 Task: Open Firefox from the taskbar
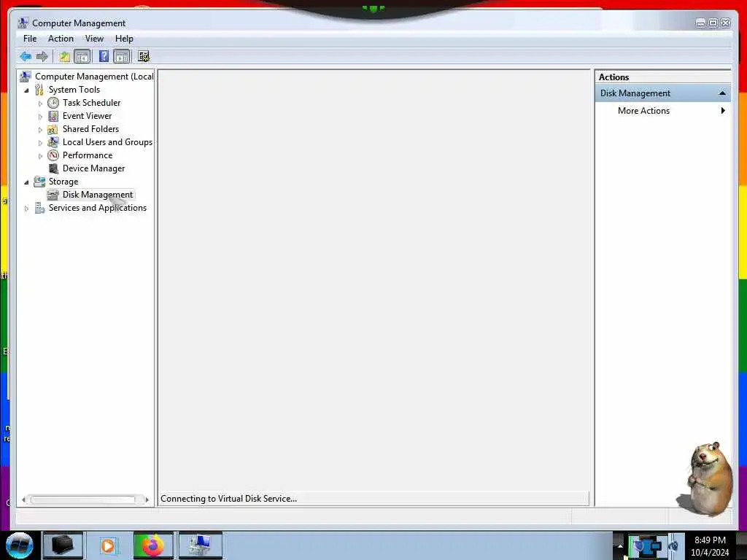point(153,545)
